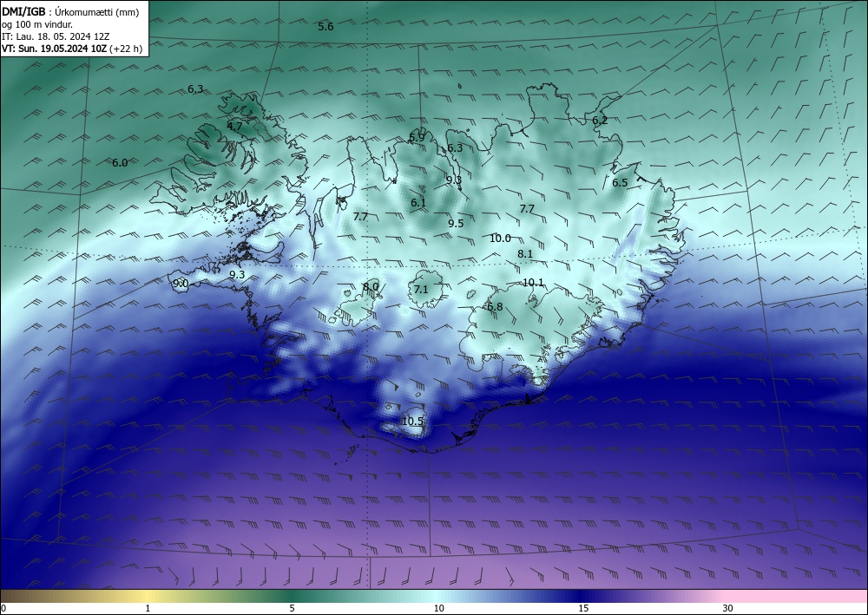Viewport: 868px width, 615px height.
Task: Click the 6.2 value in the northeast
Action: [600, 120]
